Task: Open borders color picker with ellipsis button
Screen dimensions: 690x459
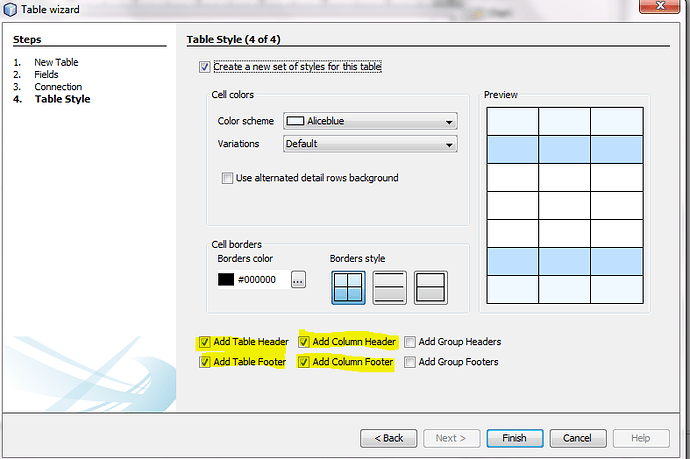Action: tap(298, 280)
